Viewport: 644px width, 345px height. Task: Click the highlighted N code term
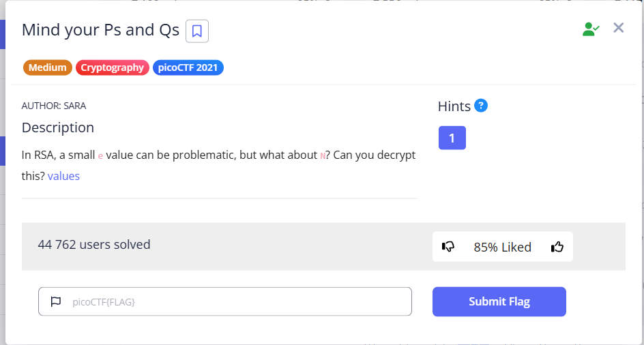point(323,155)
